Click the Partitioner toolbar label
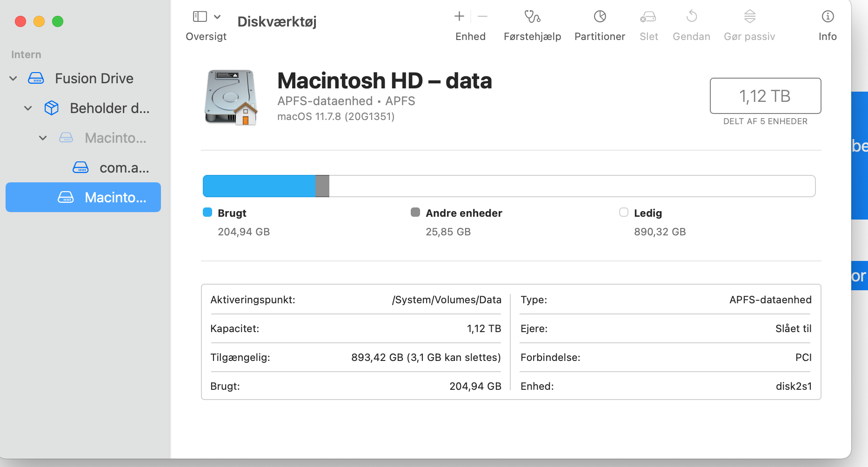 click(600, 36)
